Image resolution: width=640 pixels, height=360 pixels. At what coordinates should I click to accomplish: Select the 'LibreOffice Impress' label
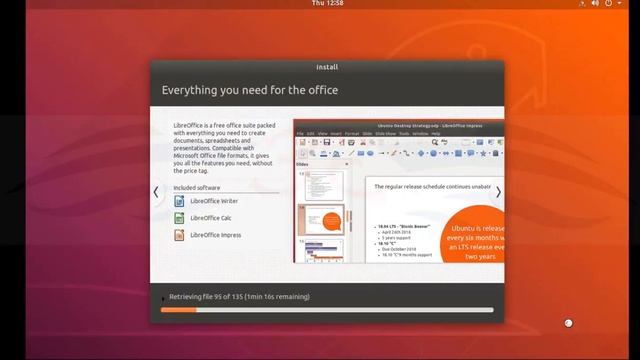(x=216, y=235)
